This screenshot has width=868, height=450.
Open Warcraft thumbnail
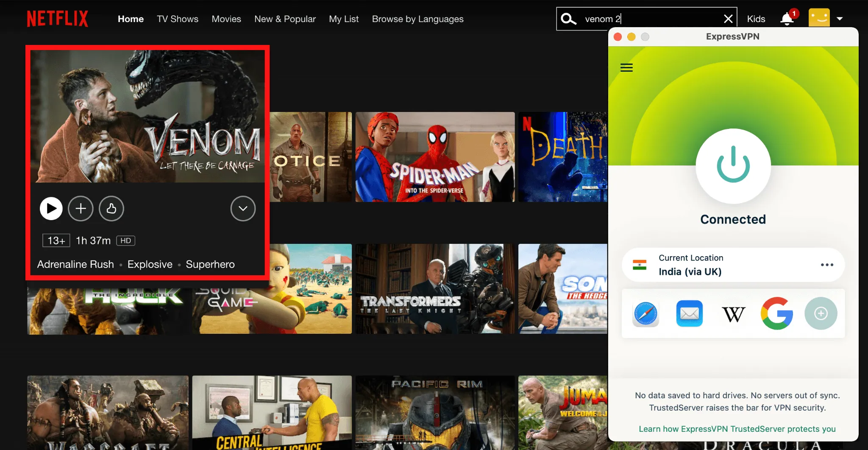pyautogui.click(x=108, y=412)
